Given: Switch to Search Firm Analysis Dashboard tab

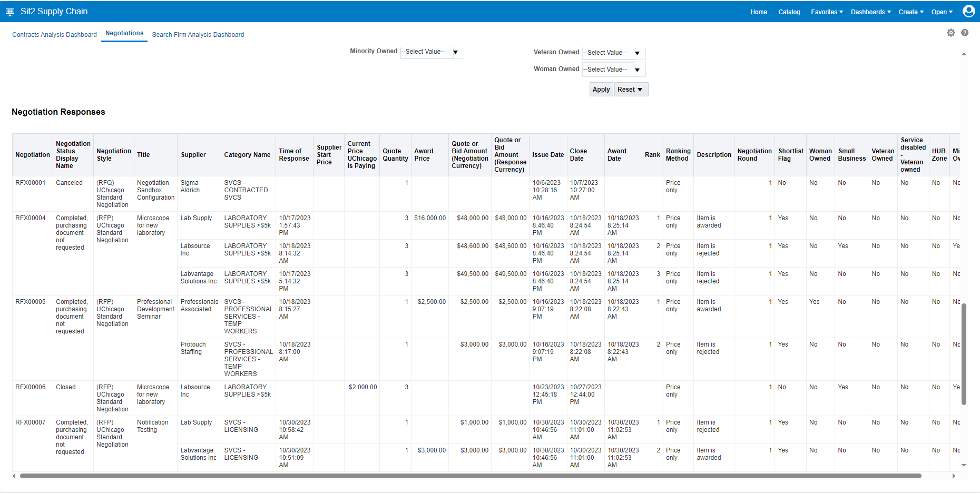Looking at the screenshot, I should point(198,34).
